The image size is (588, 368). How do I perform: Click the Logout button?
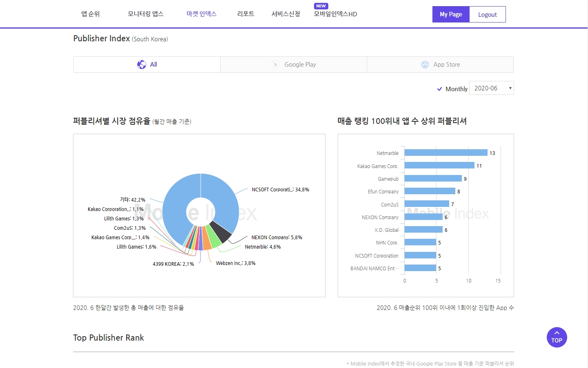click(x=488, y=14)
